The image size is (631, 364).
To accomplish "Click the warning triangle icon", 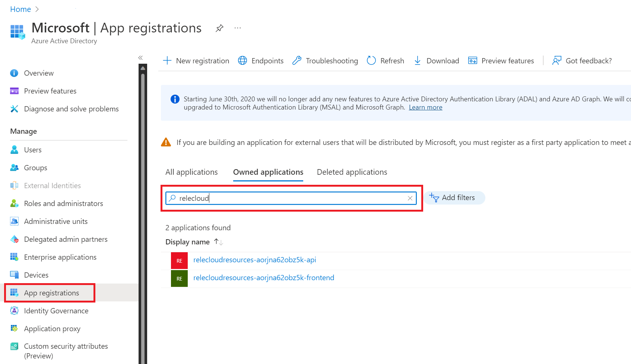I will [x=166, y=142].
